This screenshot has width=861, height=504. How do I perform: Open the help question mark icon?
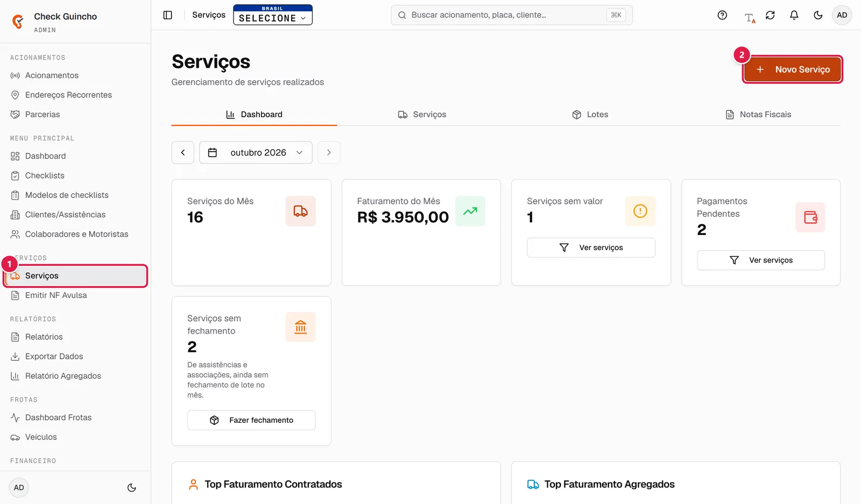[x=722, y=15]
